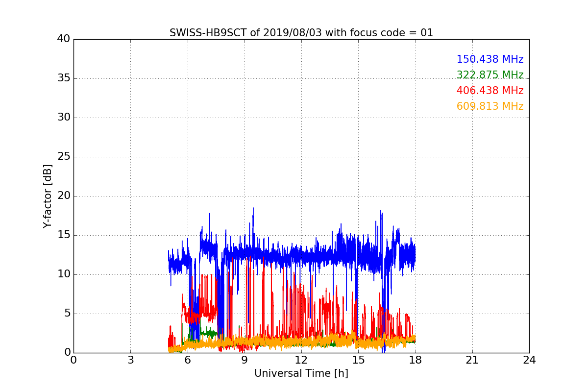Click the y-axis tick label '35'
The height and width of the screenshot is (392, 588).
click(63, 78)
